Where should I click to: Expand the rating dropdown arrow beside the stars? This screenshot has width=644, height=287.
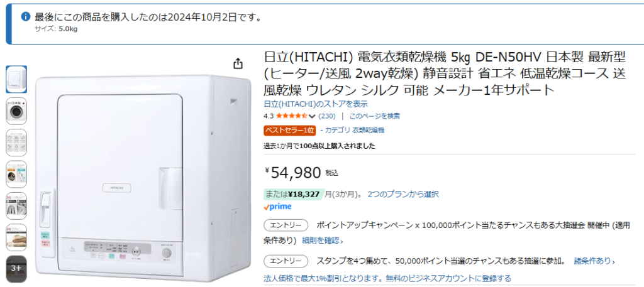click(312, 116)
